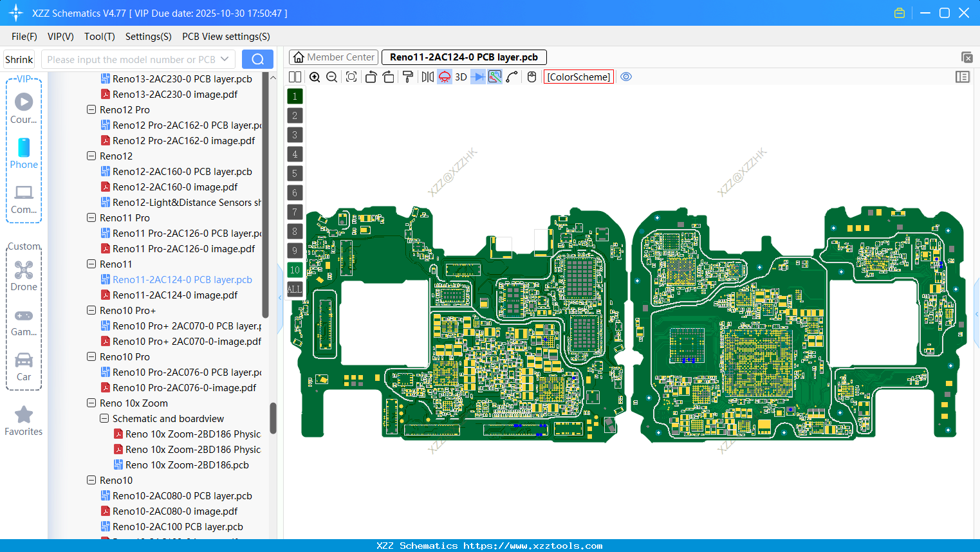Mirror the PCB view
This screenshot has width=980, height=552.
point(427,77)
